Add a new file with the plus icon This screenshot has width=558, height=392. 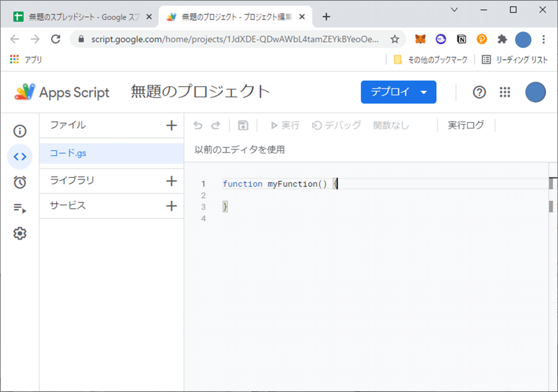172,125
